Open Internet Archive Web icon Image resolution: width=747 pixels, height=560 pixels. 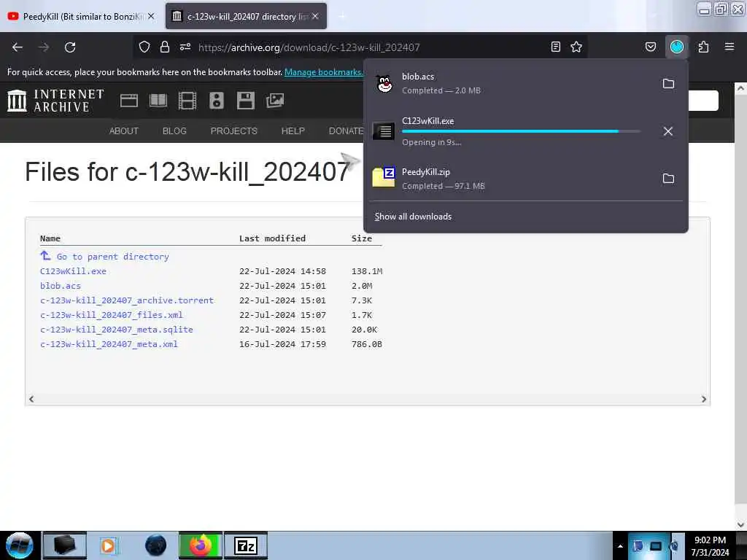(x=128, y=101)
